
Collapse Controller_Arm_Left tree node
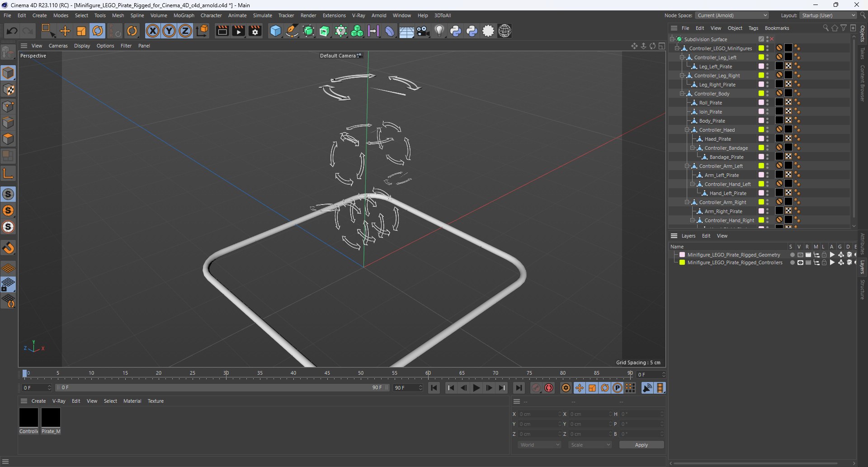click(687, 166)
